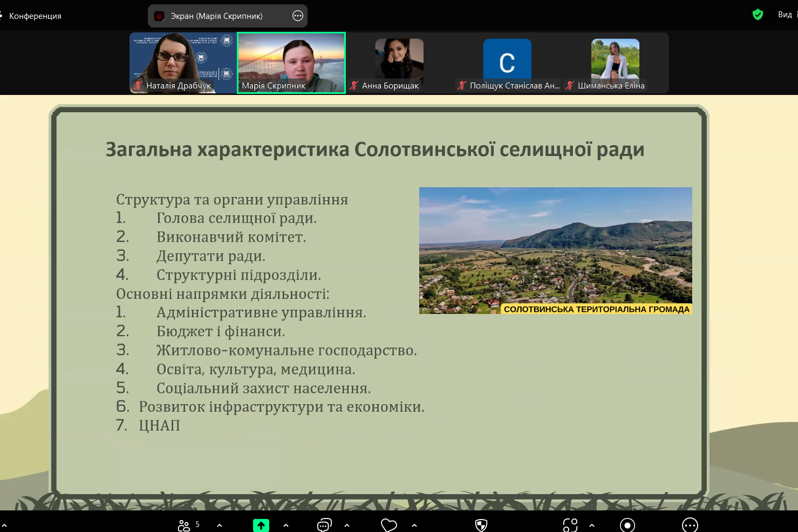The height and width of the screenshot is (532, 798).
Task: Open the More options ellipsis in bottom toolbar
Action: click(x=690, y=525)
